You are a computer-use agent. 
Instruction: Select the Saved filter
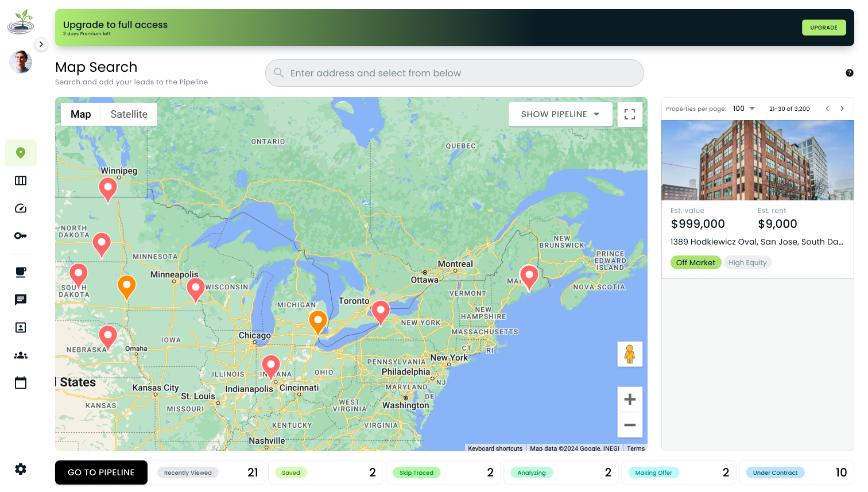(x=327, y=472)
